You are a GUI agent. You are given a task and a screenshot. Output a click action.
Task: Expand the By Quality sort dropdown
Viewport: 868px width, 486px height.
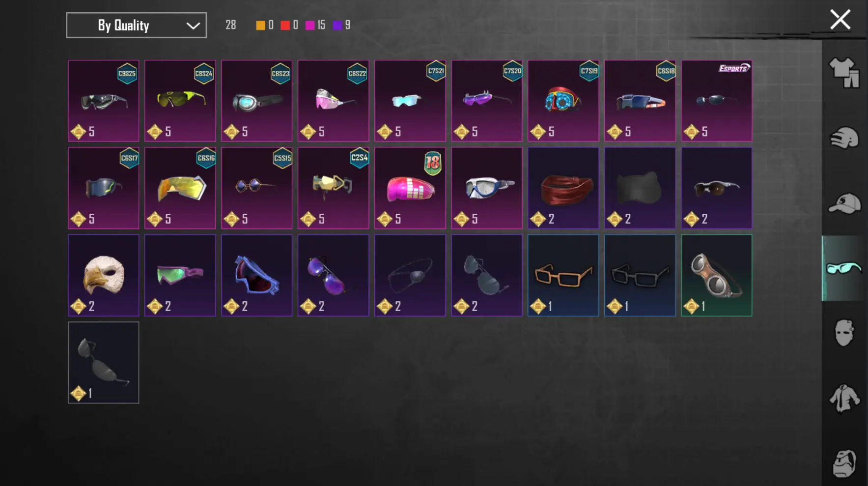[x=136, y=25]
